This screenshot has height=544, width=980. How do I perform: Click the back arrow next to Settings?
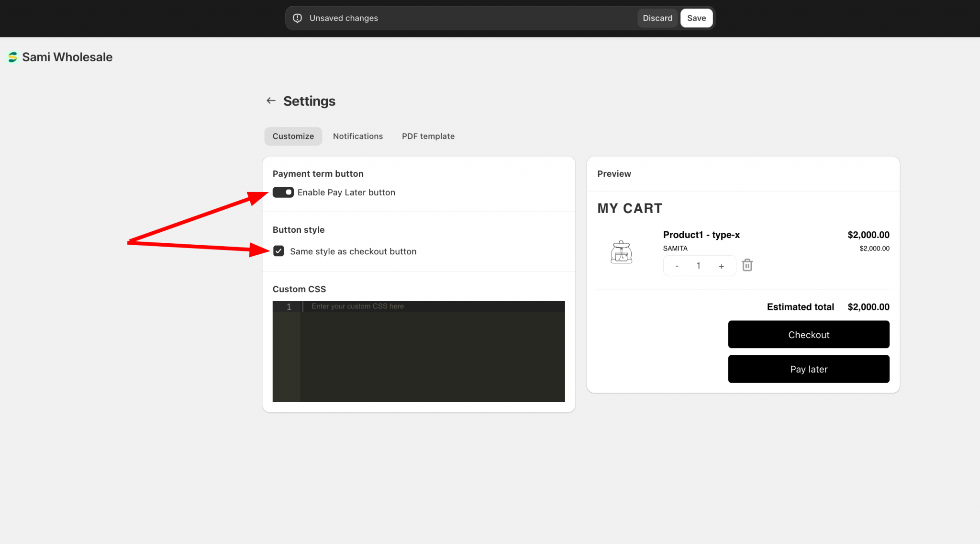click(x=271, y=101)
